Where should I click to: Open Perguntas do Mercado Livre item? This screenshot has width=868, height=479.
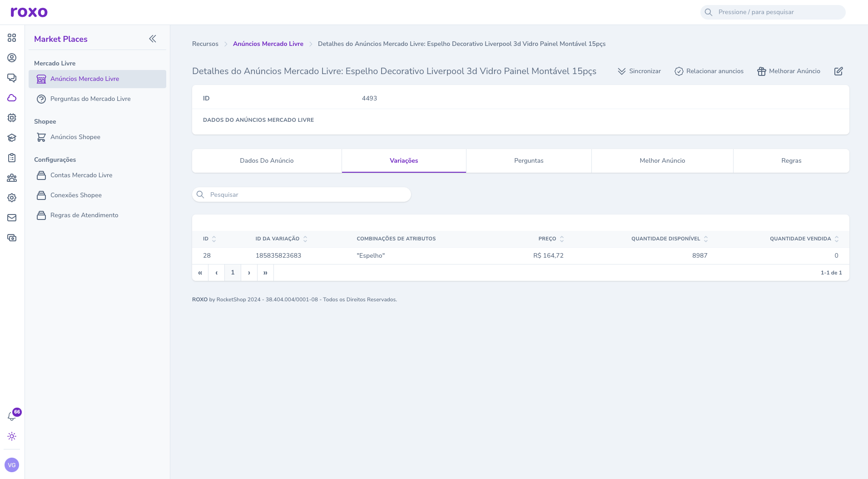pos(97,99)
